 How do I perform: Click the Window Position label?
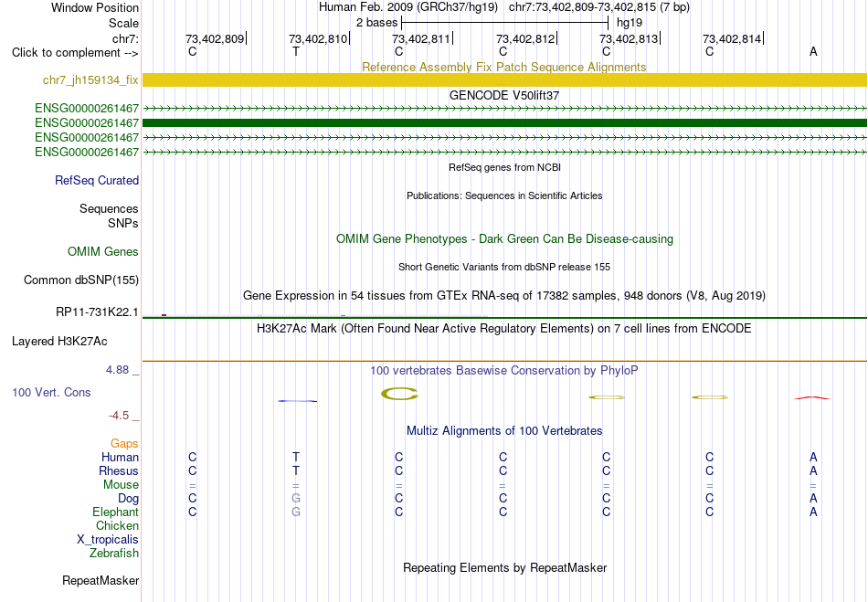95,7
